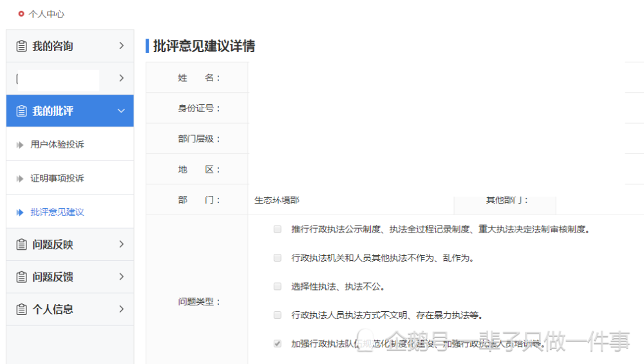Collapse 我的批评 using the down chevron
Viewport: 644px width, 364px height.
pyautogui.click(x=121, y=111)
